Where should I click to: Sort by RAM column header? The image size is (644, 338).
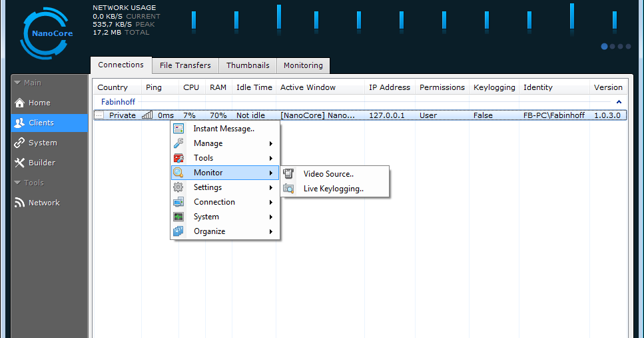click(x=218, y=87)
